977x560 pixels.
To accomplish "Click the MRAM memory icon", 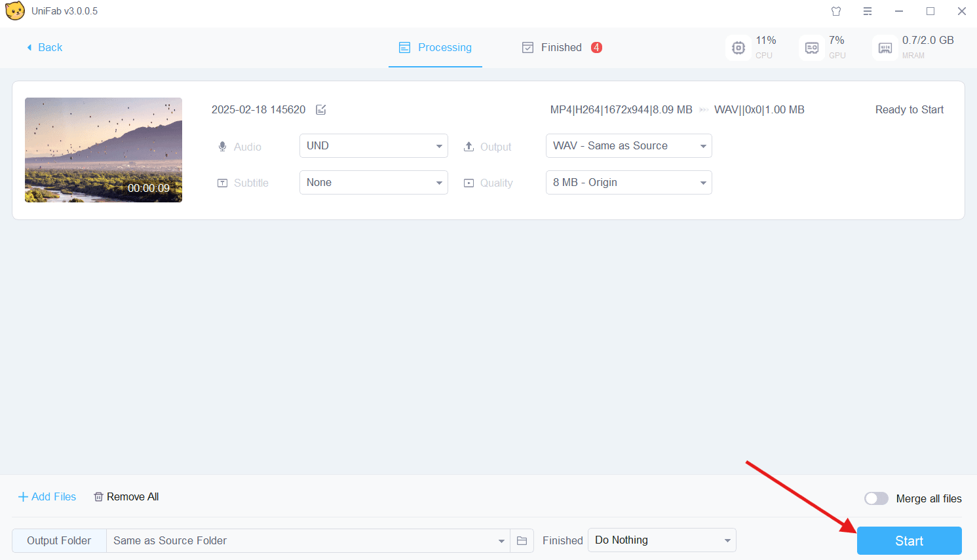I will pos(885,48).
